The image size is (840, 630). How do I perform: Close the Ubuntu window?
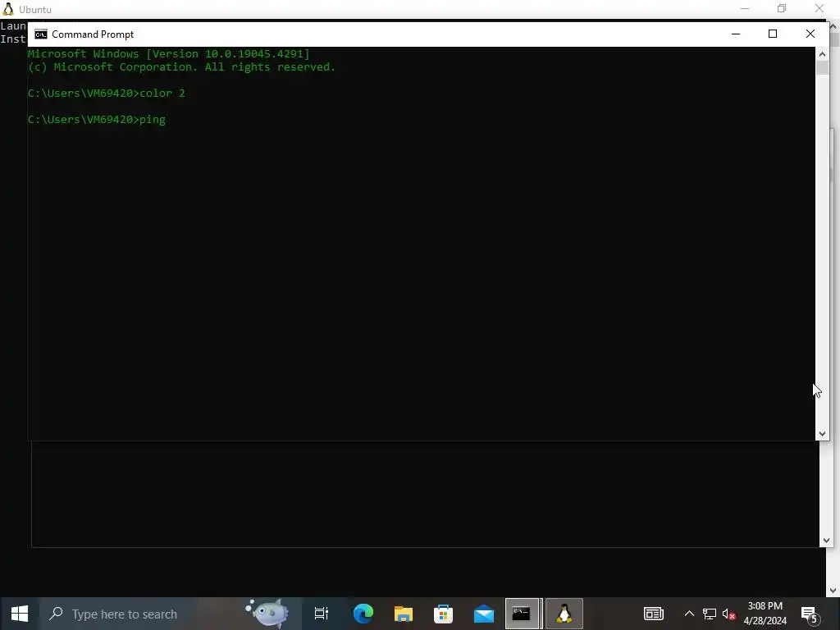819,8
